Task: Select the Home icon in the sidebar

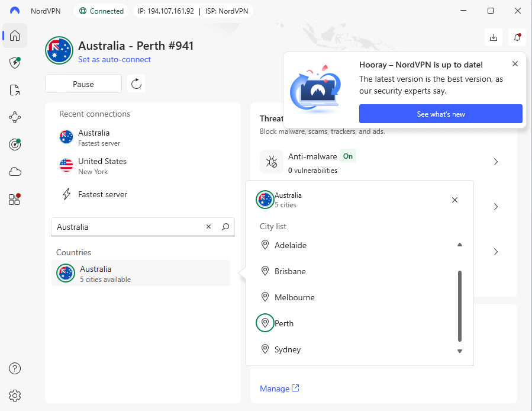Action: pyautogui.click(x=14, y=36)
